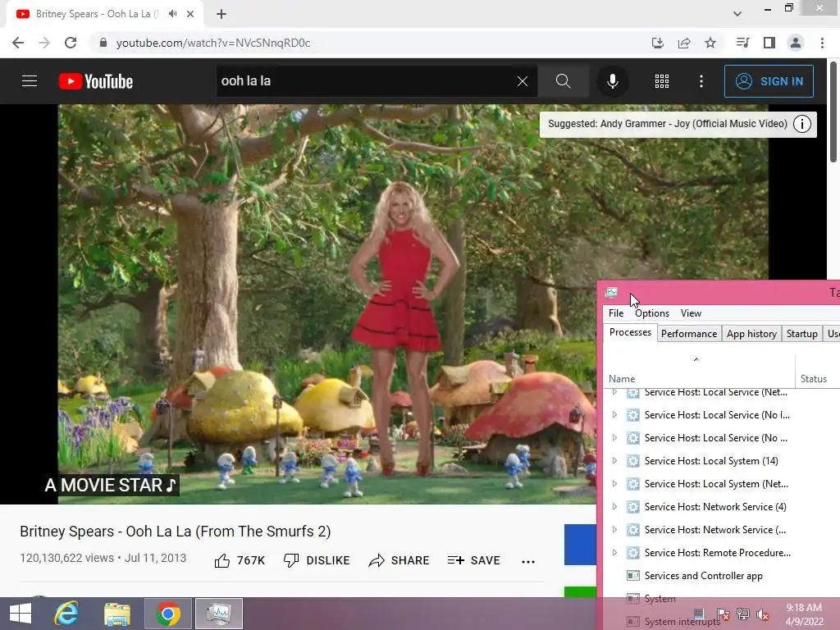
Task: Open YouTube settings three-dot menu
Action: [701, 81]
